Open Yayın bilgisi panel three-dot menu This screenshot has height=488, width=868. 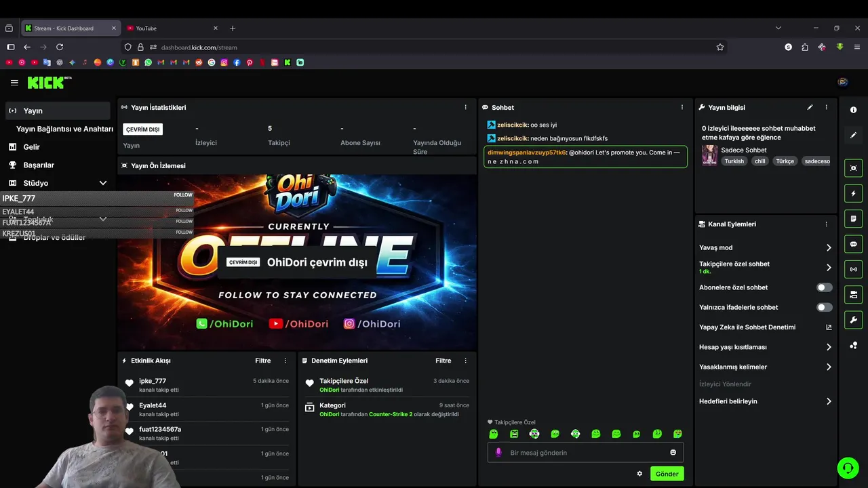[826, 107]
